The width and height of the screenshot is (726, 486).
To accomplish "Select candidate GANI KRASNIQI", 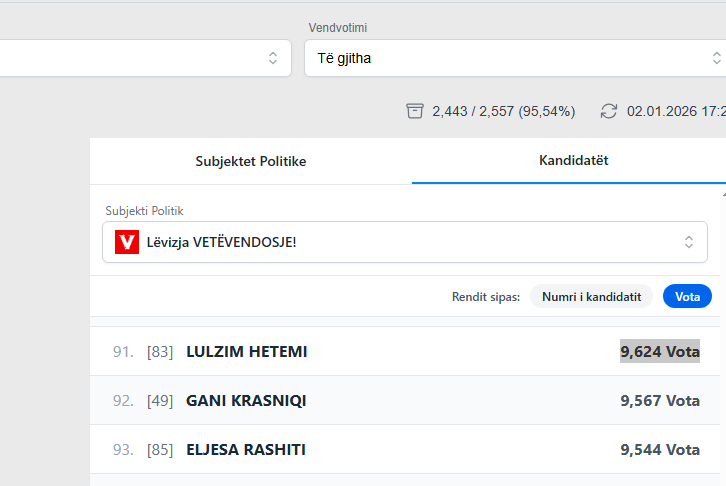I will [246, 401].
